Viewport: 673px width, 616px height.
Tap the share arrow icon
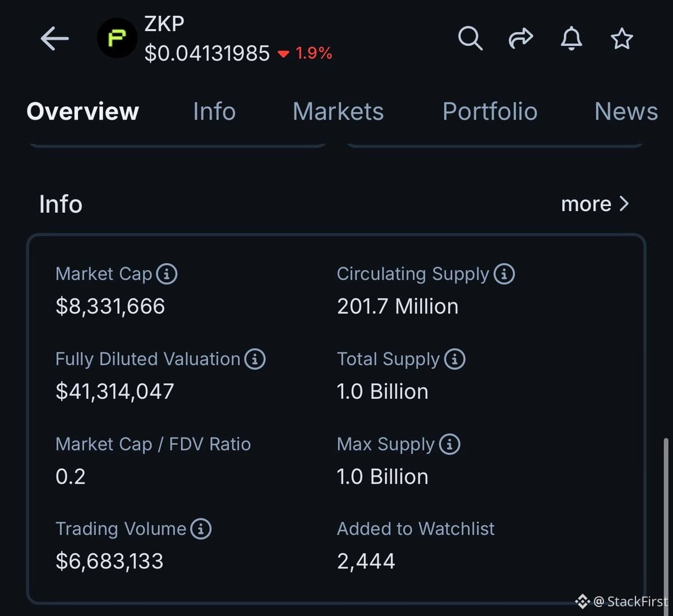click(x=520, y=38)
